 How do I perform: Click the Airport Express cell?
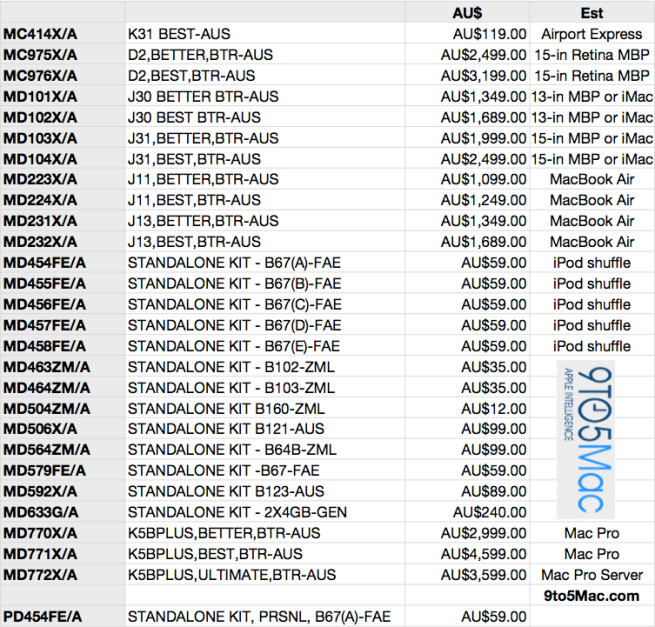pos(592,34)
